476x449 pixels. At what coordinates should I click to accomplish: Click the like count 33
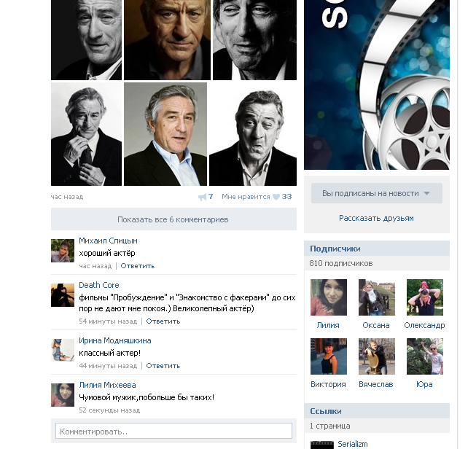pyautogui.click(x=286, y=197)
